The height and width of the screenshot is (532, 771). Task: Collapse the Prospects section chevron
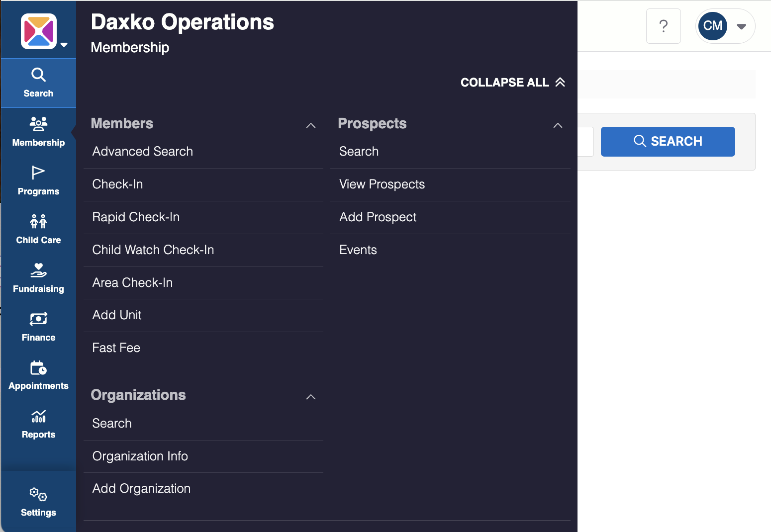click(x=558, y=125)
